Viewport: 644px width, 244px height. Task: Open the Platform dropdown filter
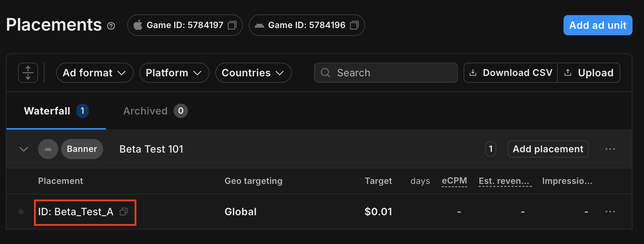point(174,73)
